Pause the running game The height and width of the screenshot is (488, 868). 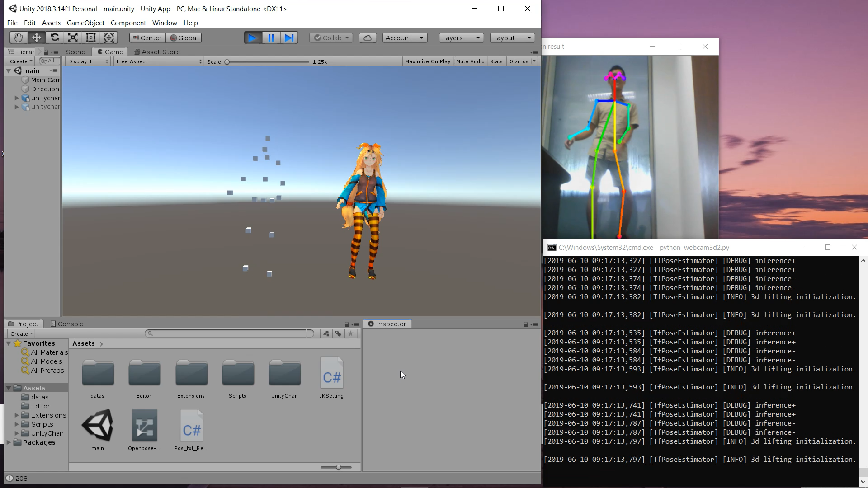271,38
